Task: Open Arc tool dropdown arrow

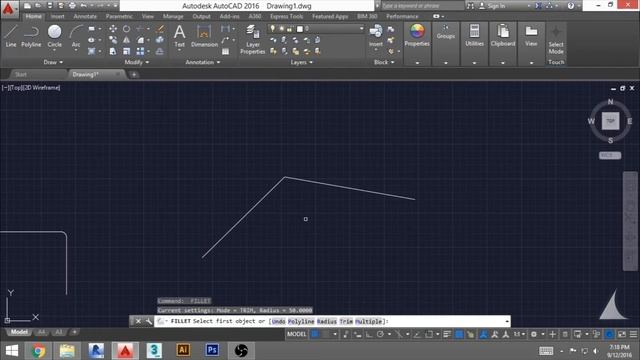Action: click(76, 50)
